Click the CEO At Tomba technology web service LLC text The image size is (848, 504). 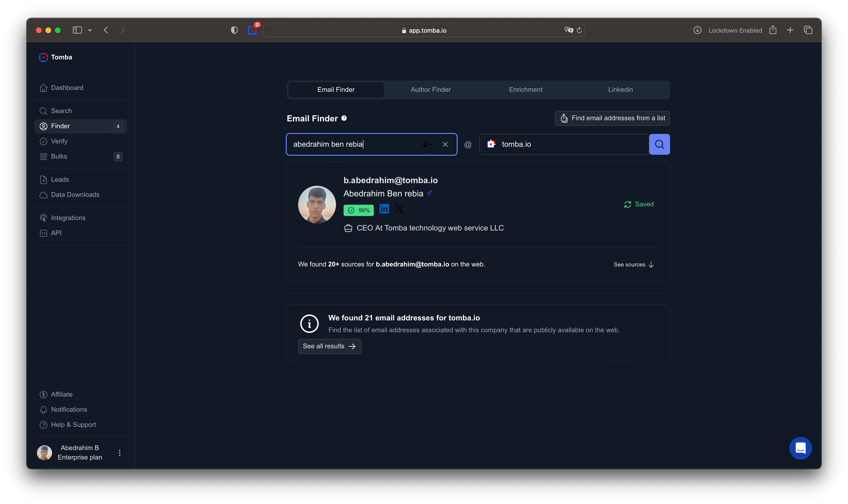point(430,228)
